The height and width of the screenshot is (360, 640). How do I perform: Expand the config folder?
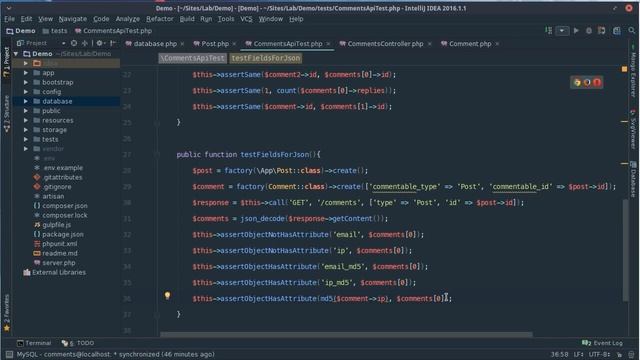click(26, 92)
